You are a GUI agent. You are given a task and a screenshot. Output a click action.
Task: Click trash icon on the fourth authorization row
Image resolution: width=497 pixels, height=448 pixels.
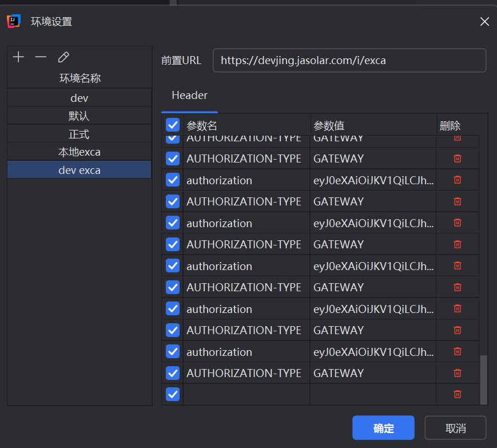point(458,308)
